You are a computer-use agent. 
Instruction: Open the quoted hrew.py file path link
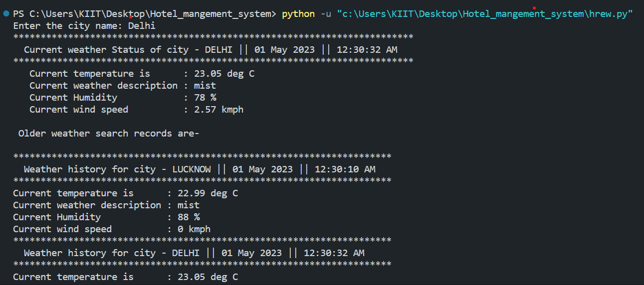484,14
